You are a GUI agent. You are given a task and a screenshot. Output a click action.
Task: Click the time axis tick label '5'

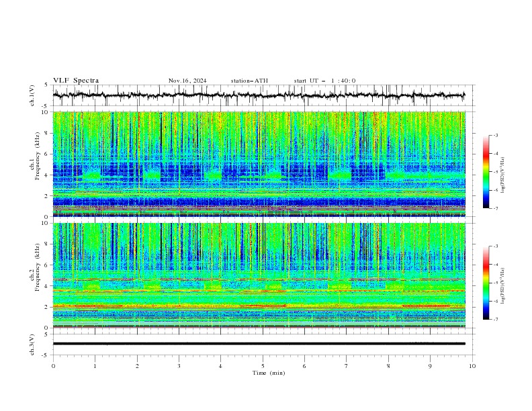[x=263, y=366]
